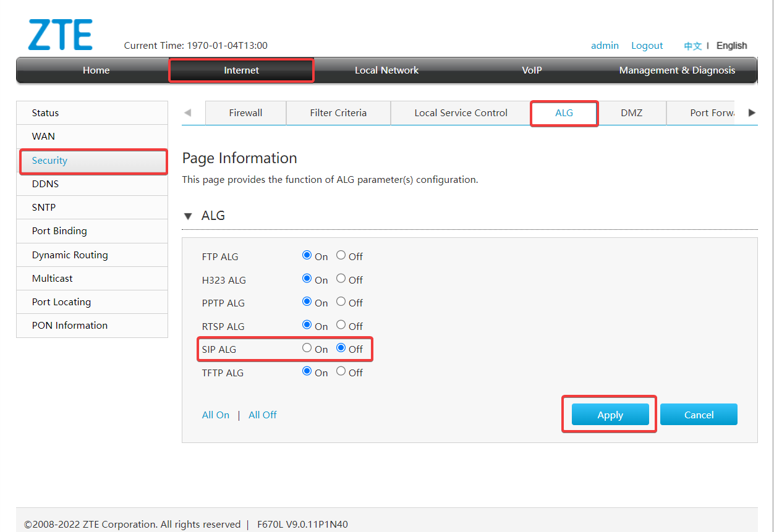Turn FTP ALG off
Screen dimensions: 774x532
tap(341, 255)
